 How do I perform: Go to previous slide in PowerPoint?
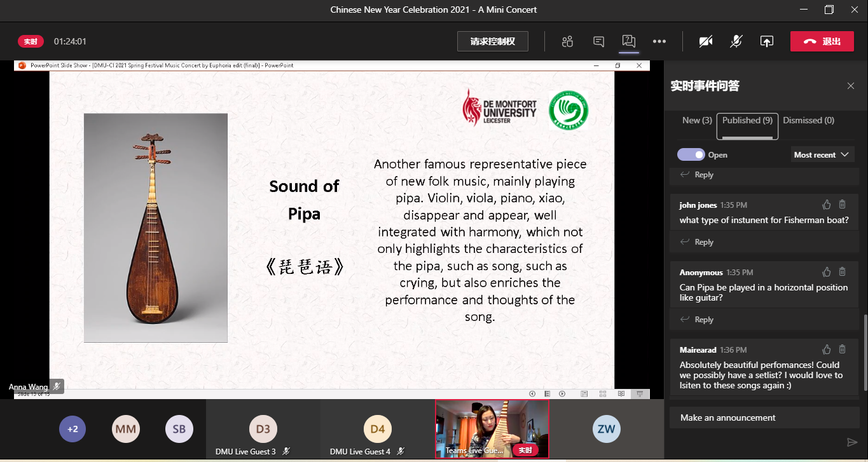coord(531,394)
